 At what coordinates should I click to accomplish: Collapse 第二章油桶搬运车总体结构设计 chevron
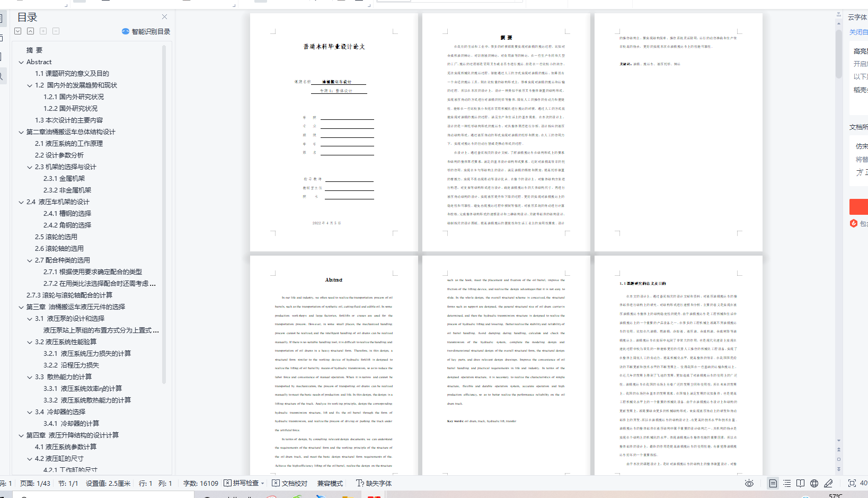click(x=21, y=132)
